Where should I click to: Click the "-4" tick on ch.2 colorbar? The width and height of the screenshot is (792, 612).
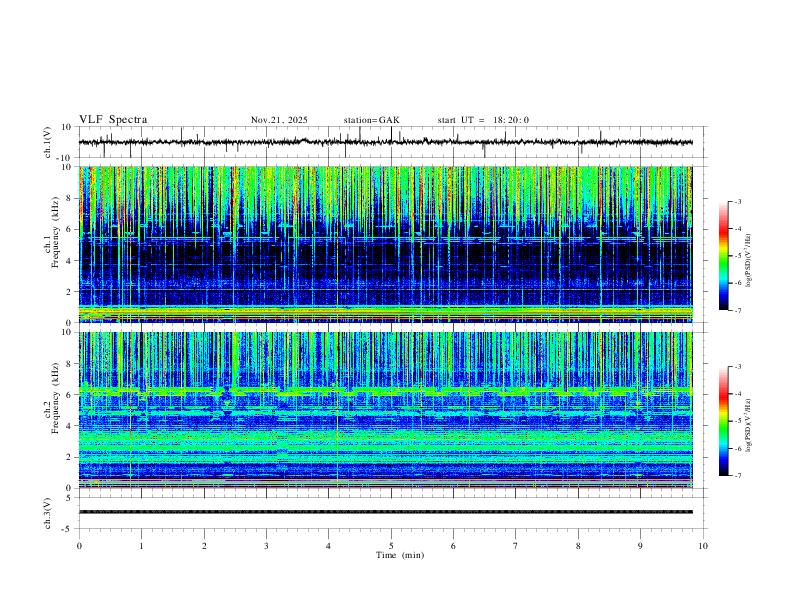coord(737,394)
